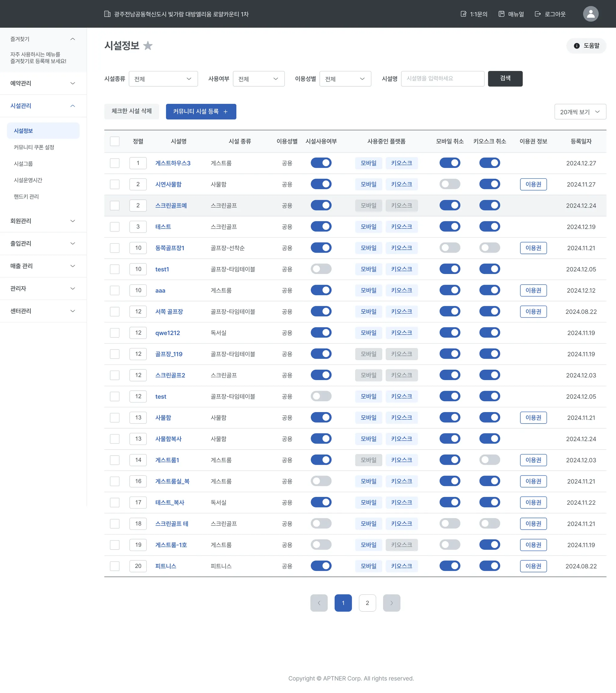Click the 도움말 info icon

pos(576,46)
